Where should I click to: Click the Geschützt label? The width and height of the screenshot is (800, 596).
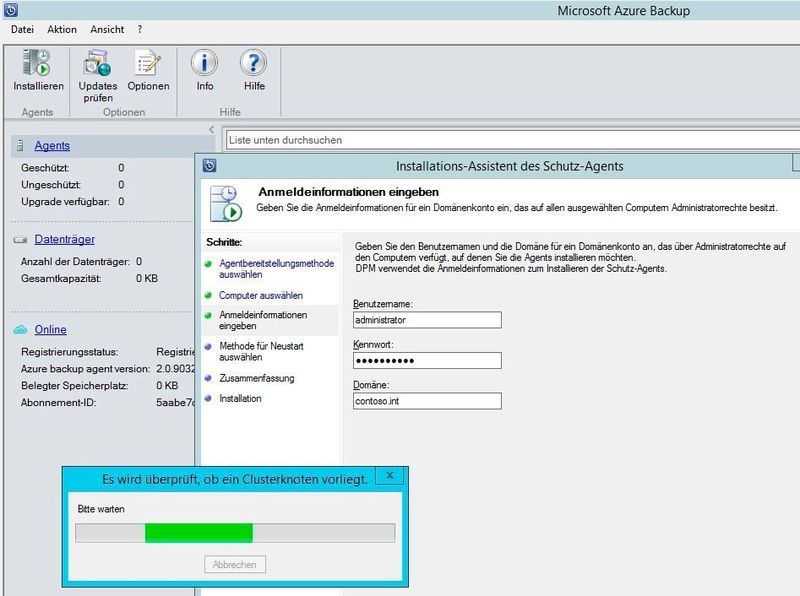(x=45, y=168)
